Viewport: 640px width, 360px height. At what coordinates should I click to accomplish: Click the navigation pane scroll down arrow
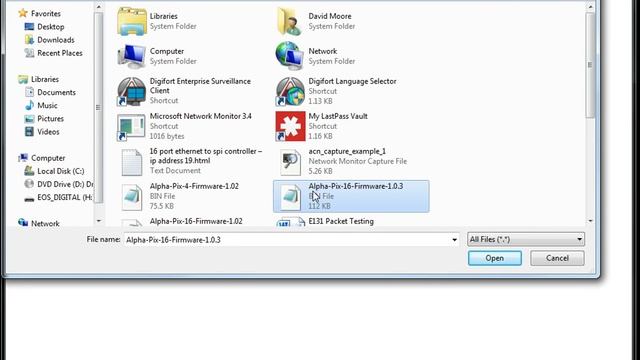pos(98,221)
